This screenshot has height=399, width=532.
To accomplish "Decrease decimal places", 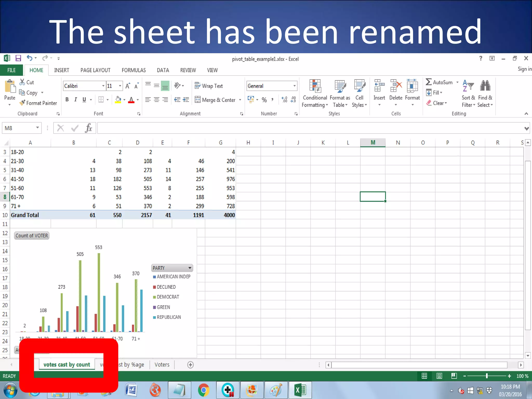I will (293, 100).
